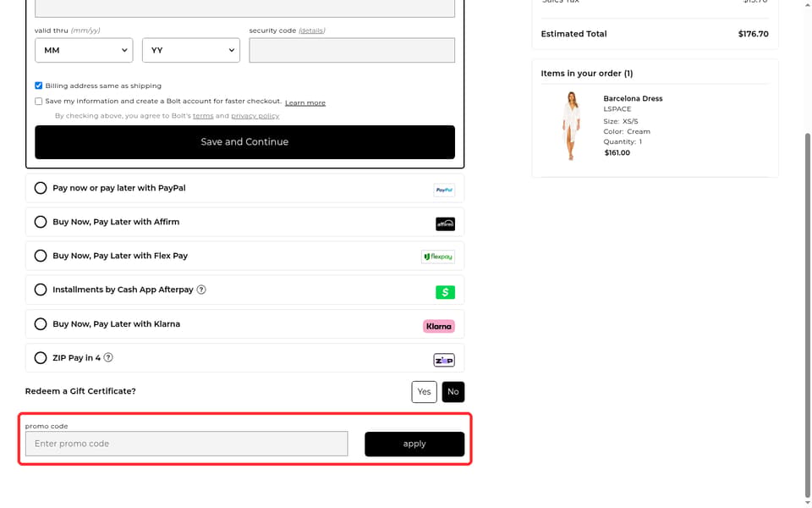Open the ZIP Pay in 4 help icon
812x508 pixels.
(x=108, y=357)
